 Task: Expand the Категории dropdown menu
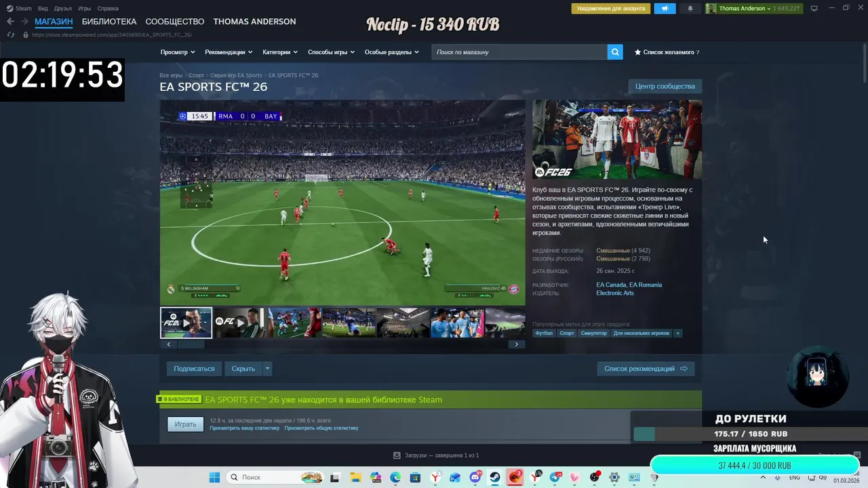coord(280,52)
